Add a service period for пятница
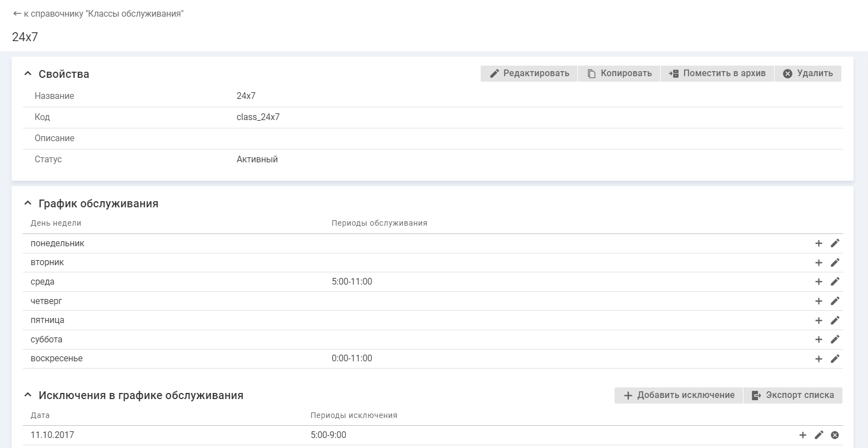The height and width of the screenshot is (448, 868). (x=819, y=320)
